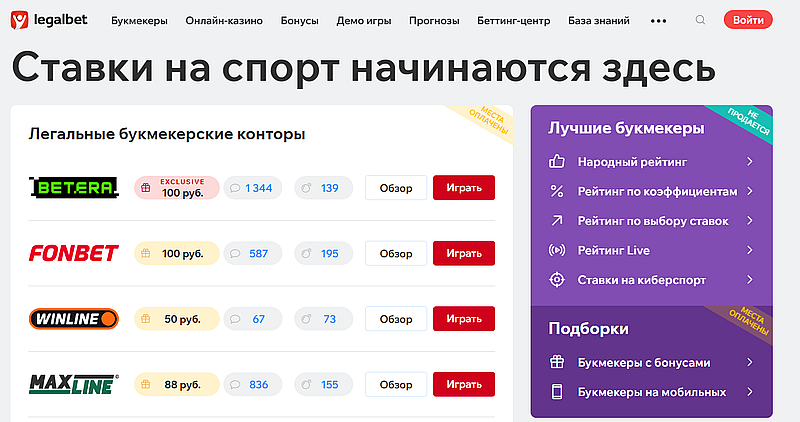
Task: Click the gift icon in Winline 50 руб. badge
Action: tap(146, 319)
